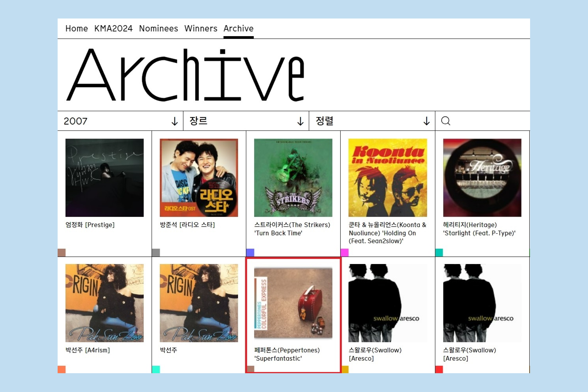The width and height of the screenshot is (588, 392).
Task: Open the 엄정화 Prestige album cover
Action: click(105, 178)
